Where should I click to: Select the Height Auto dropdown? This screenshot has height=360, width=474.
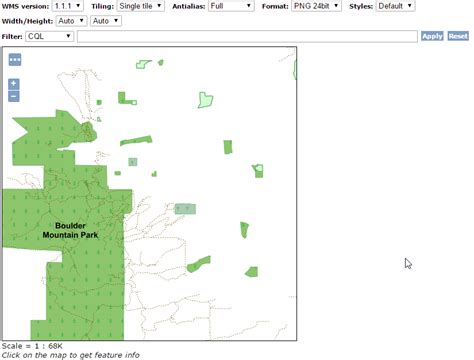click(106, 21)
